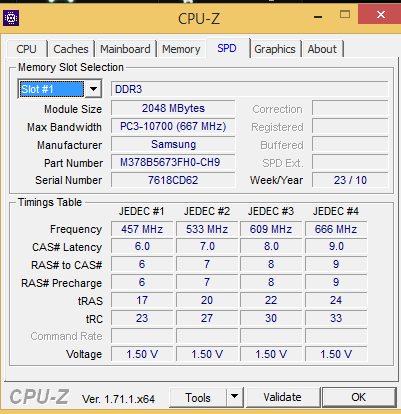The image size is (401, 414).
Task: Click the empty Correction field
Action: [x=350, y=108]
